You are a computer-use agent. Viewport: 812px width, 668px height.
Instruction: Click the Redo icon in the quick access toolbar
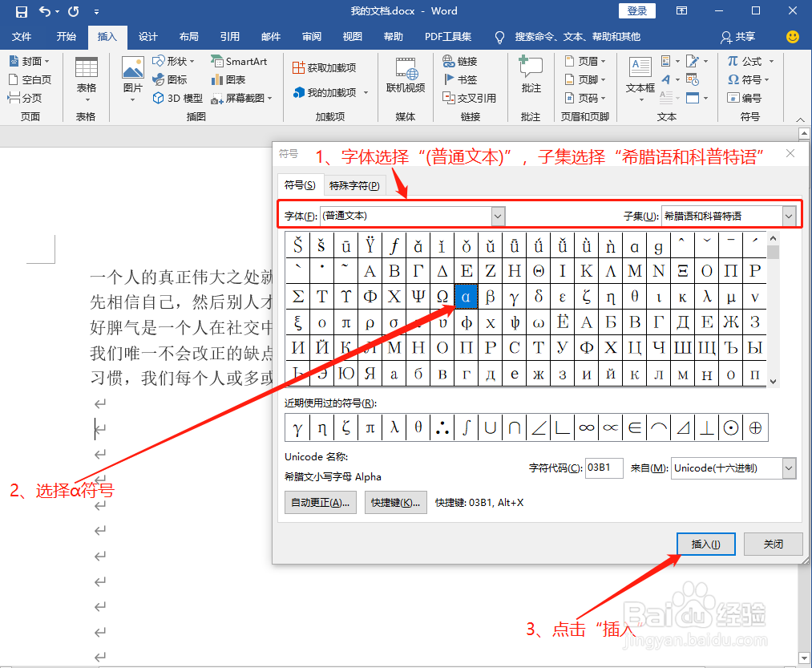pos(74,11)
